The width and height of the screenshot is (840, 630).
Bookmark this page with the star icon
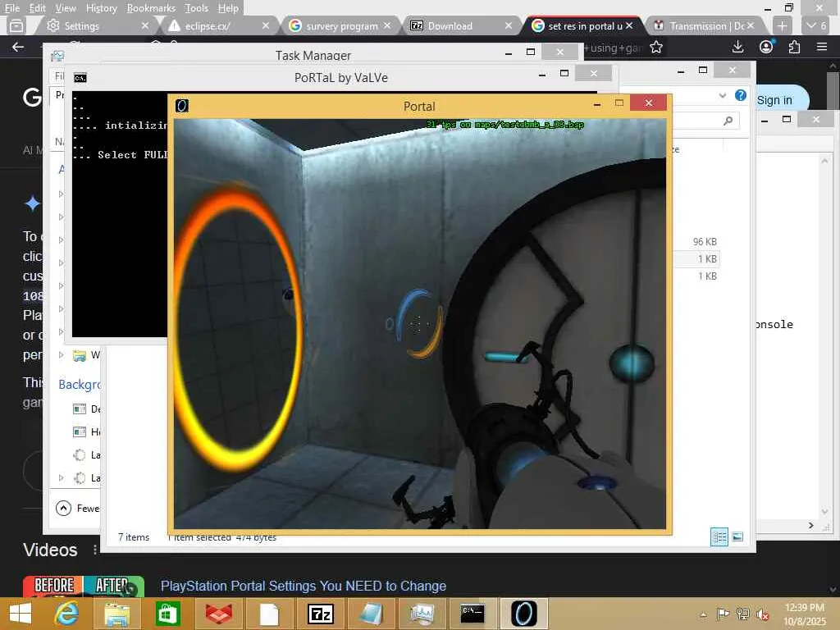click(655, 47)
